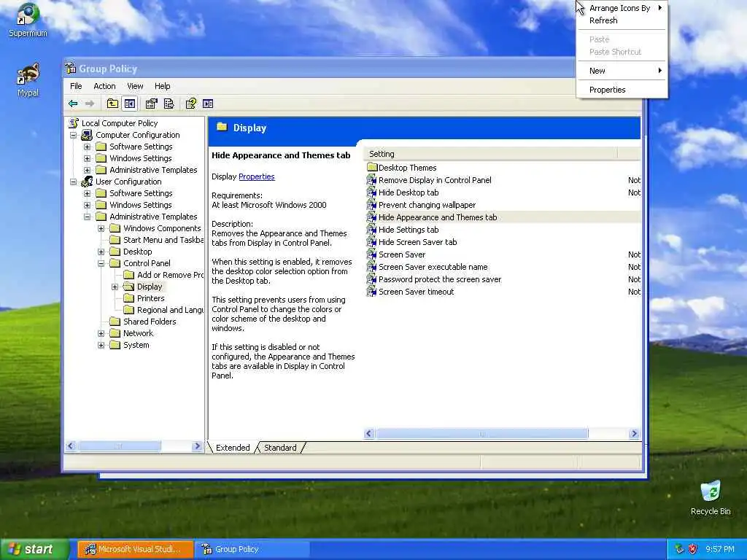
Task: Open the File menu
Action: point(76,86)
